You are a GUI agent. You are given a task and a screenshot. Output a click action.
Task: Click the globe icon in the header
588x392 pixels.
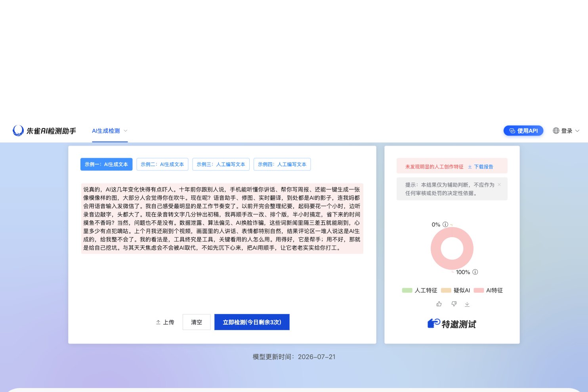(x=556, y=131)
